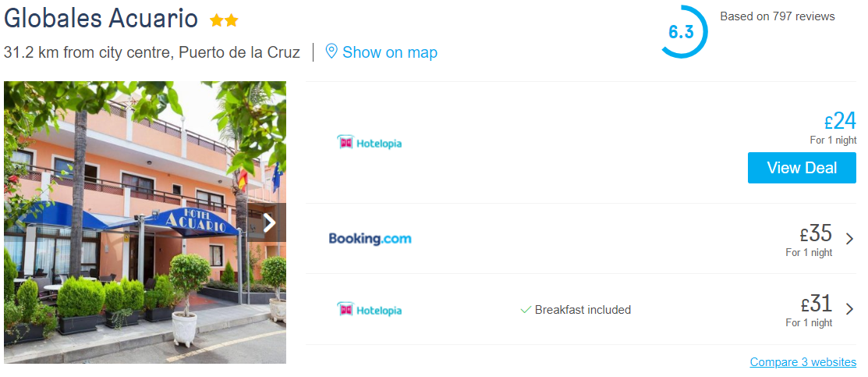
Task: Select the £35 Booking.com price
Action: pyautogui.click(x=816, y=233)
